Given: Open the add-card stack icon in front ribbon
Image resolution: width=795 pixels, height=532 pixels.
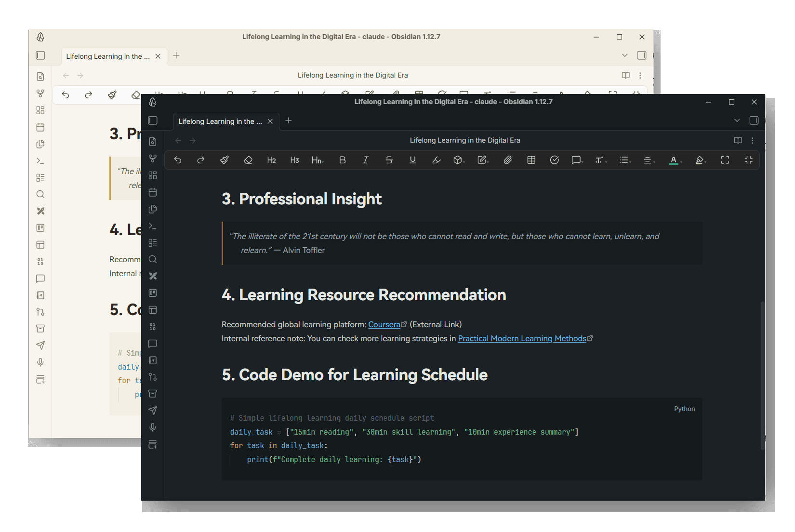Looking at the screenshot, I should [153, 444].
